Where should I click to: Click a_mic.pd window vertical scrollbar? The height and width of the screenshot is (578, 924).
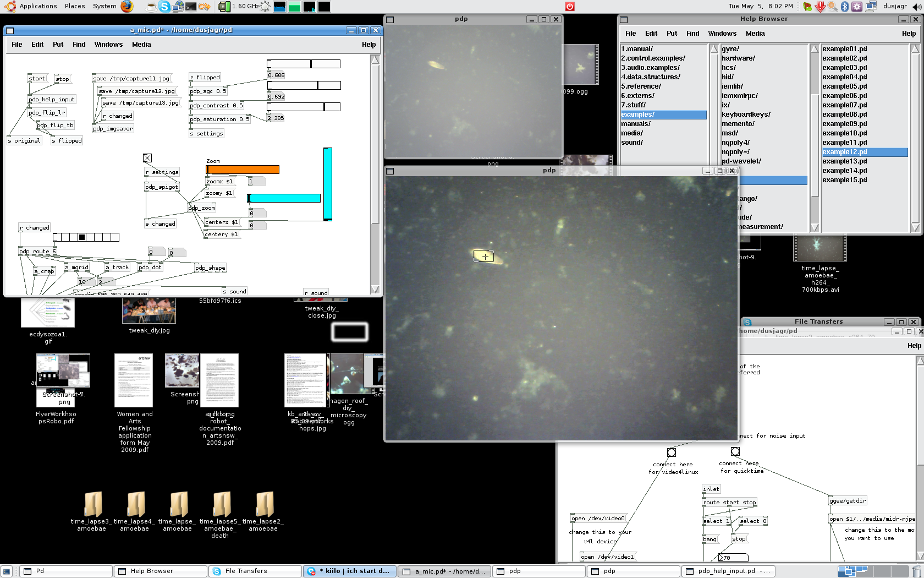375,175
